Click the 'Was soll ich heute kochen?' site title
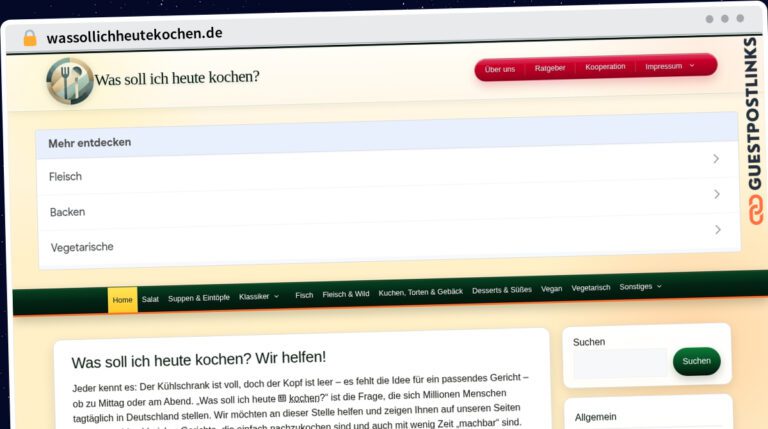 click(x=177, y=78)
